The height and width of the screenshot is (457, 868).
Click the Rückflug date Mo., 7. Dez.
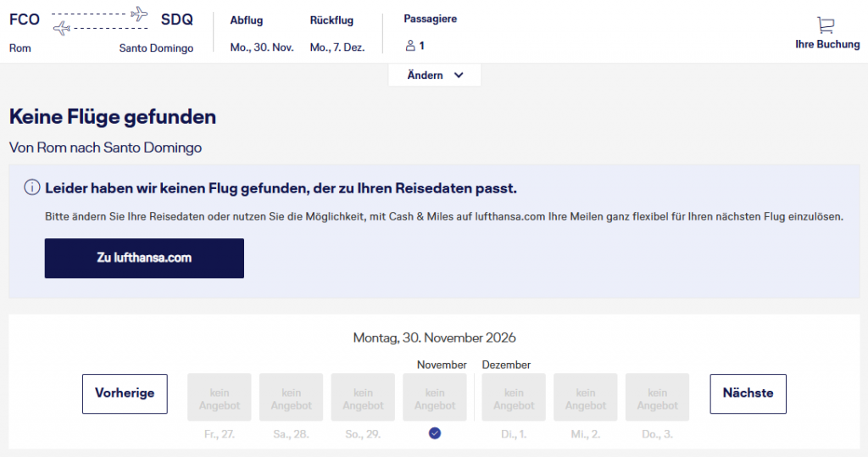[337, 47]
